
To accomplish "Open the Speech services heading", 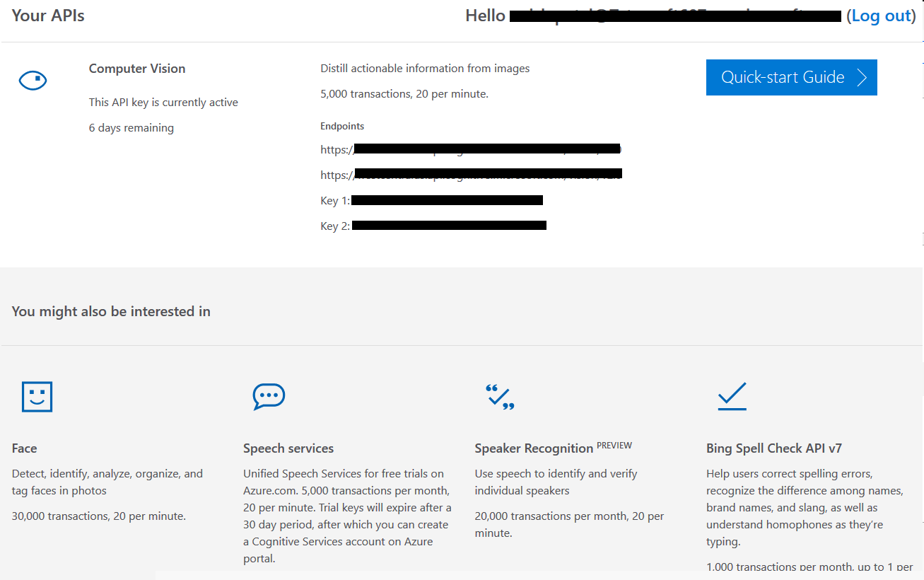I will click(288, 448).
